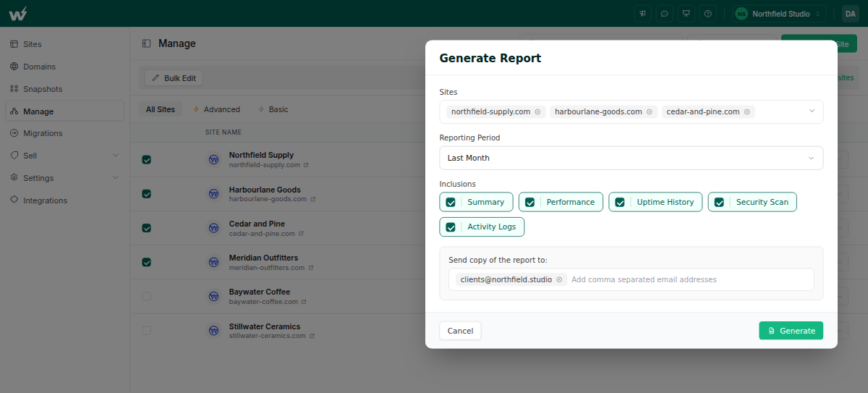Screen dimensions: 868x393
Task: Click WordPress icon for Harbourlane Goods
Action: click(x=214, y=193)
